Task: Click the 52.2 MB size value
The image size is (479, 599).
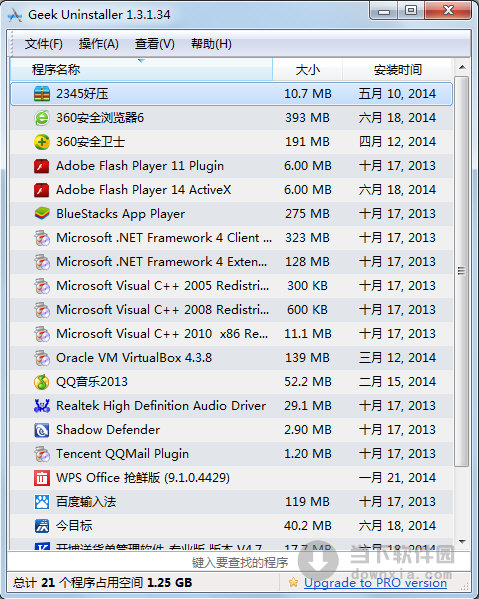Action: click(x=307, y=382)
